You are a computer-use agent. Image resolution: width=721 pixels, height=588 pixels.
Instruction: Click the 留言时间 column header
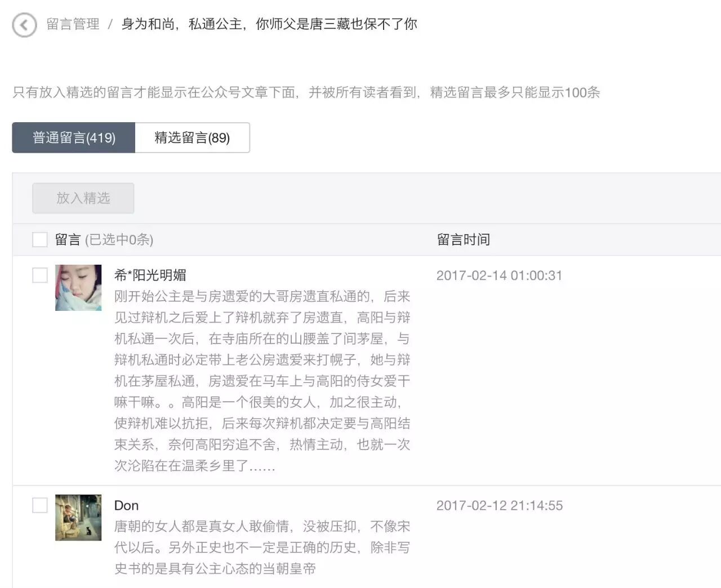point(464,239)
